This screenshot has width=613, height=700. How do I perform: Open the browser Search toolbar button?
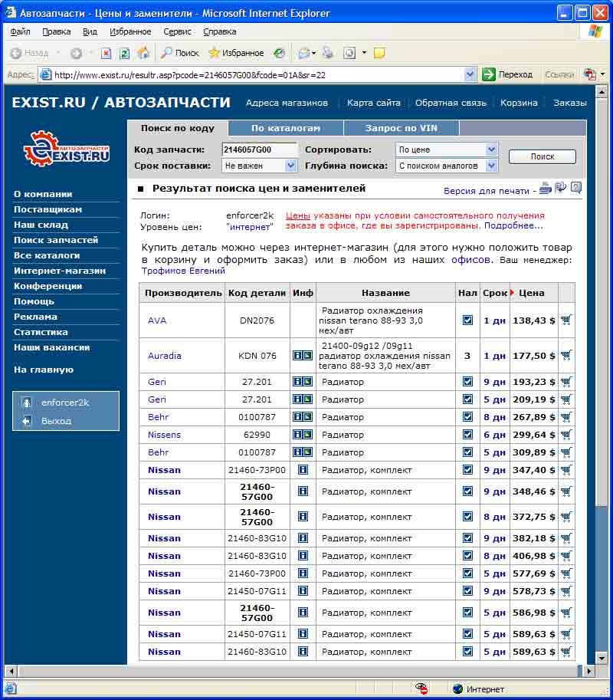(180, 53)
